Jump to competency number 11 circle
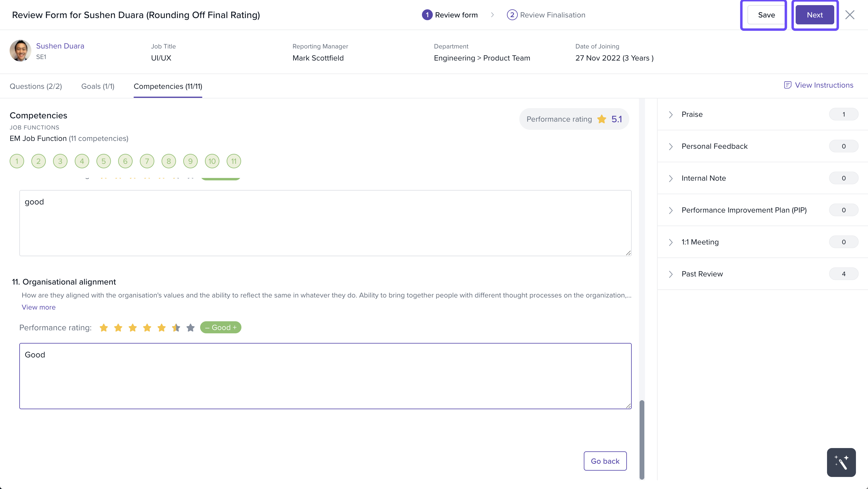868x489 pixels. pos(234,161)
